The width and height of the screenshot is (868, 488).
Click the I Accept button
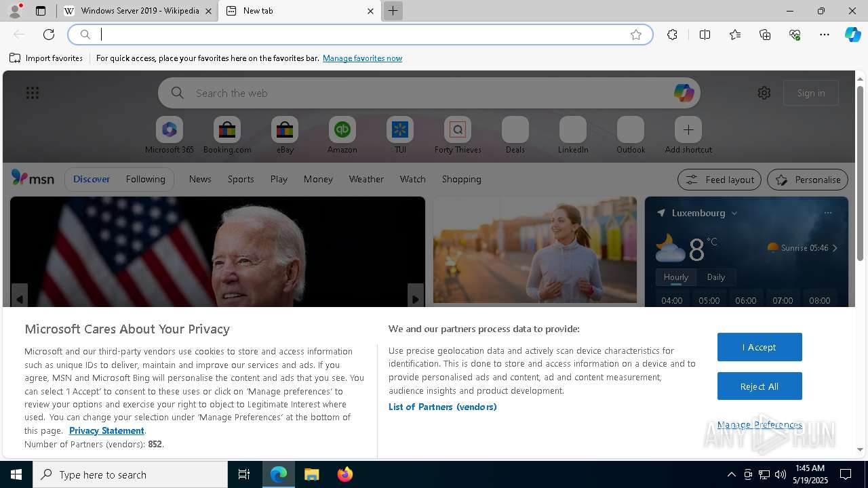coord(759,347)
